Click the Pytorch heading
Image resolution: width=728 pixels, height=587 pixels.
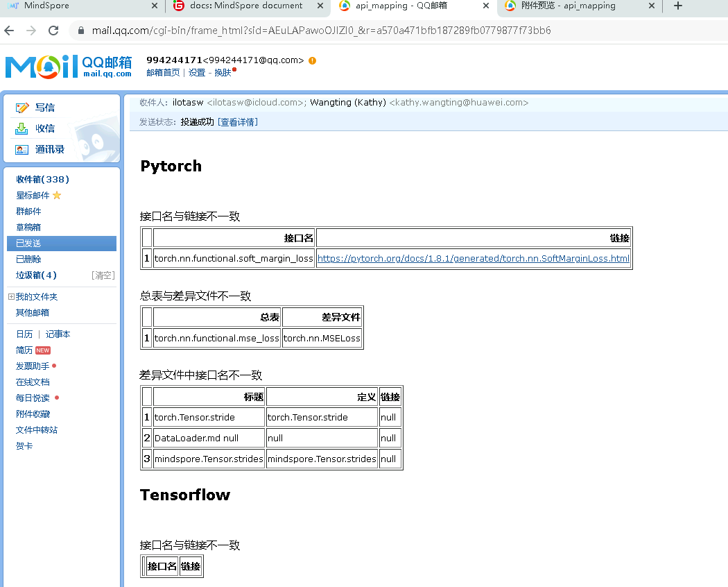171,166
